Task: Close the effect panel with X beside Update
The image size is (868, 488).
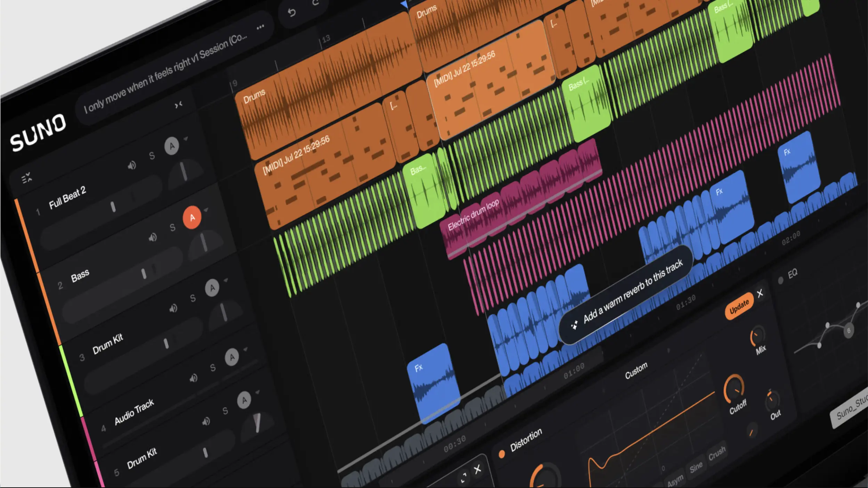Action: (760, 293)
